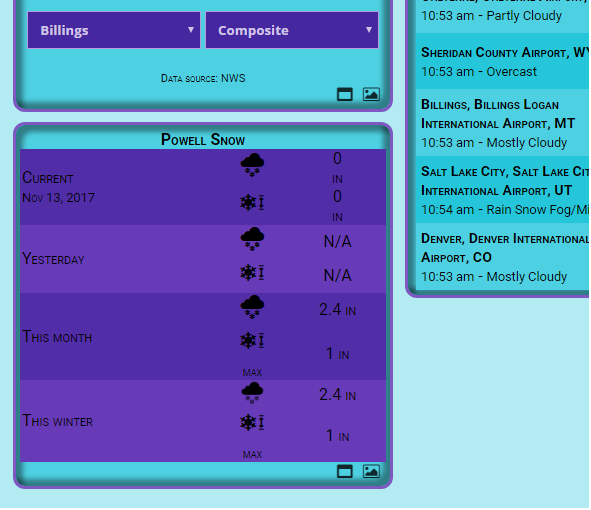591x510 pixels.
Task: Click window icon in Powell Snow footer
Action: (344, 472)
